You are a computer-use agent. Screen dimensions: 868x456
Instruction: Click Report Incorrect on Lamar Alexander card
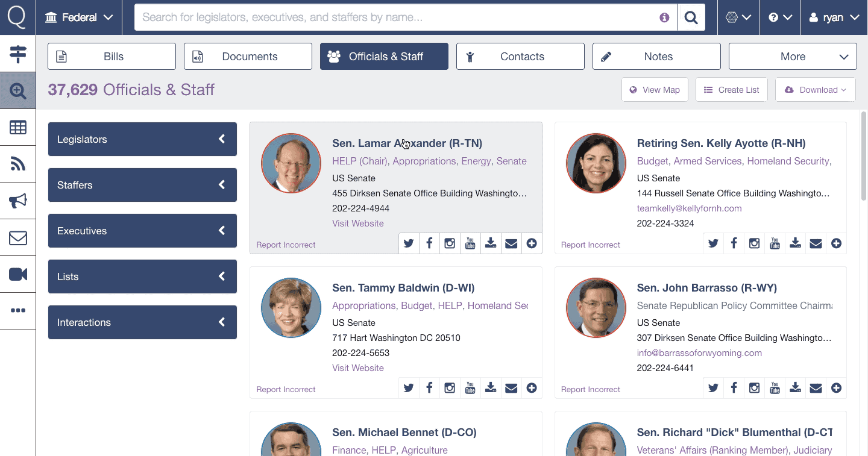point(286,245)
